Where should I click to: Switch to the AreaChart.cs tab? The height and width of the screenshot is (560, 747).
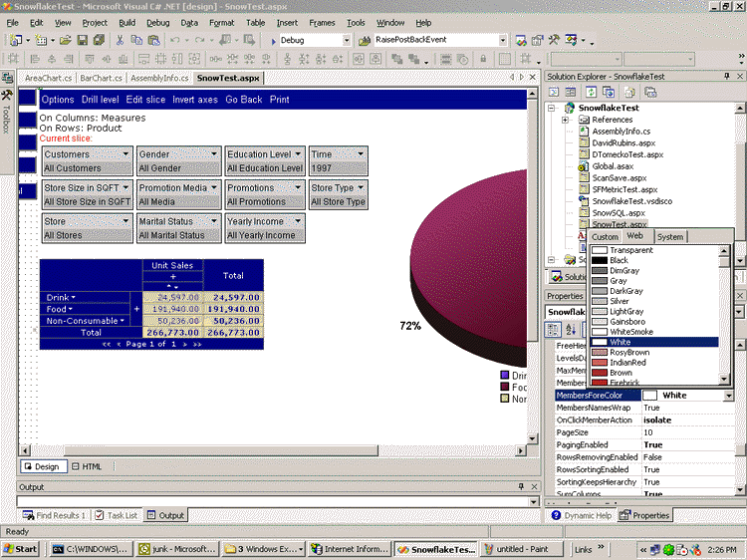tap(49, 78)
